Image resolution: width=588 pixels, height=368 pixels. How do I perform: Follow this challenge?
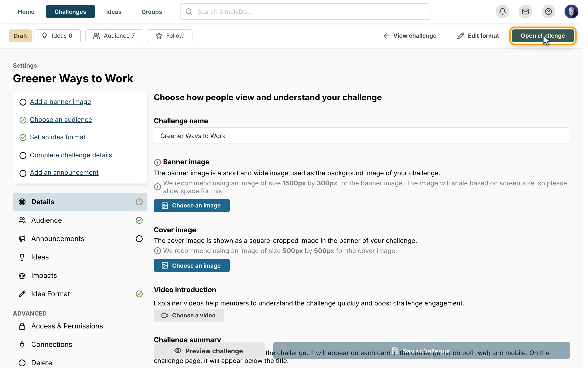(170, 36)
